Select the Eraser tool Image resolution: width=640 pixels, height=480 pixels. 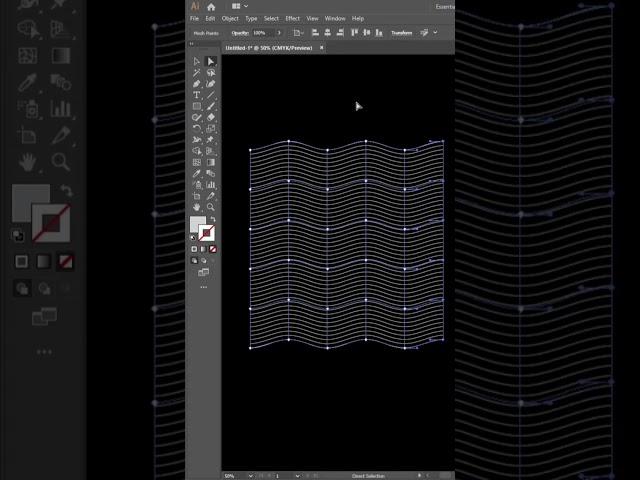(x=211, y=117)
